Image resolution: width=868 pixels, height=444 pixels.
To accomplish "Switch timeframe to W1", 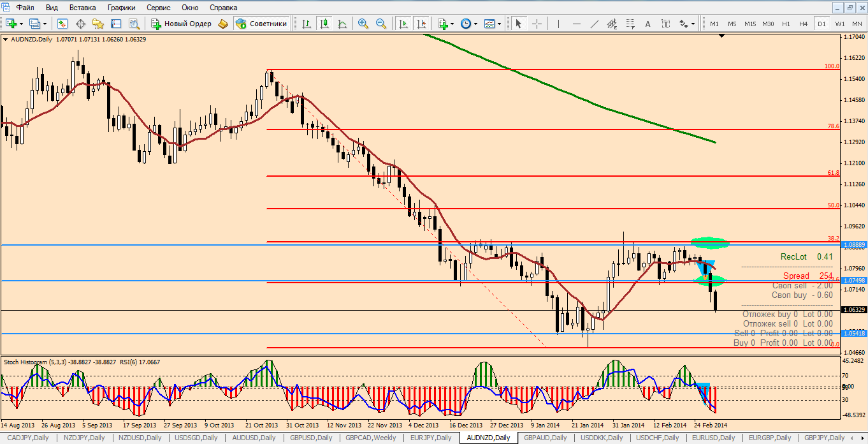I will 840,24.
